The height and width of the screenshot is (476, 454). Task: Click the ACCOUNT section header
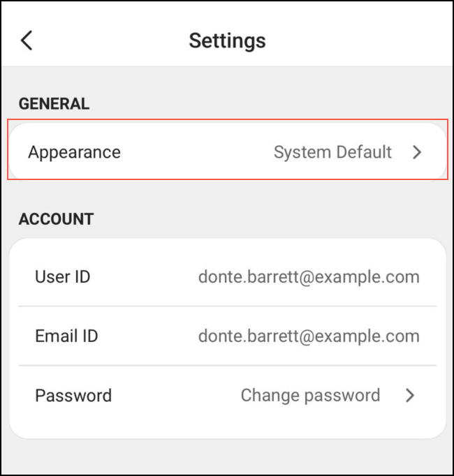coord(56,219)
